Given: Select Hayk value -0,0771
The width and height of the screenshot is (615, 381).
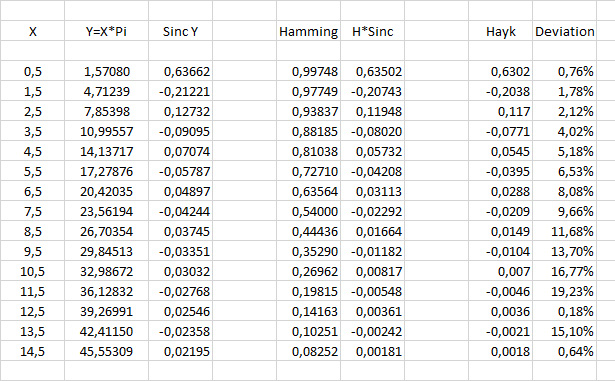Looking at the screenshot, I should 500,131.
